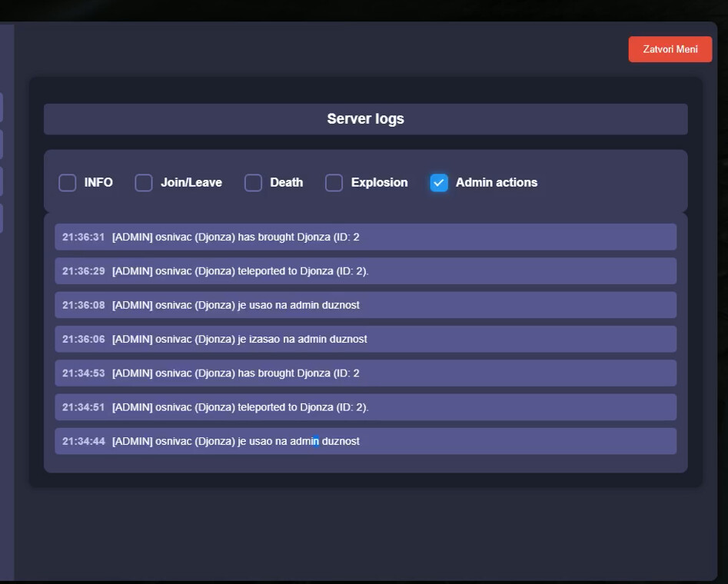The image size is (728, 584).
Task: Check the Join/Leave filter
Action: [x=143, y=183]
